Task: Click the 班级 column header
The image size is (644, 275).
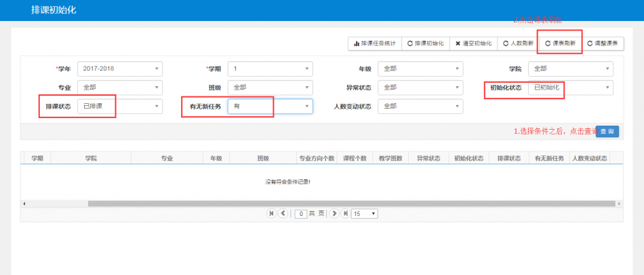Action: [262, 158]
